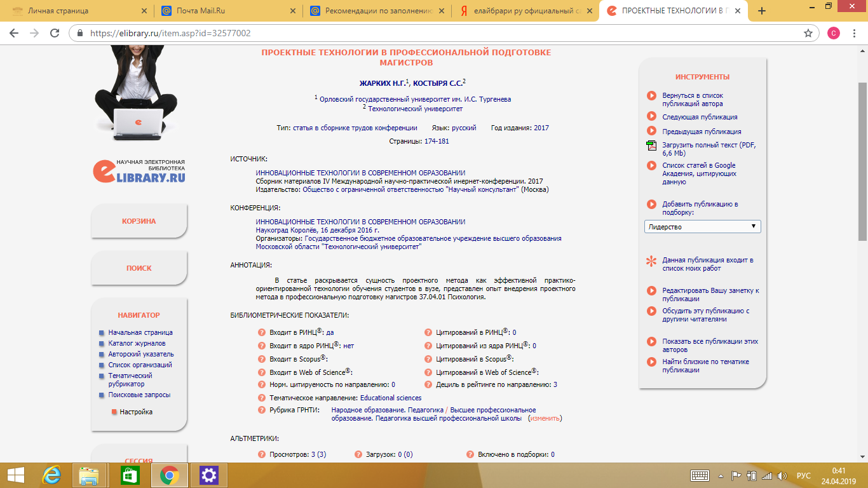Click Educational sciences link
868x488 pixels.
point(391,398)
